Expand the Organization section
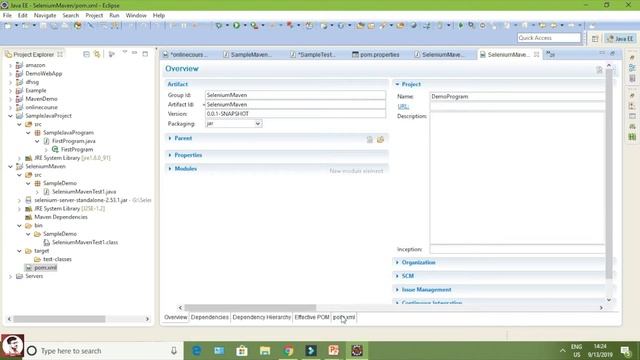 coord(397,262)
